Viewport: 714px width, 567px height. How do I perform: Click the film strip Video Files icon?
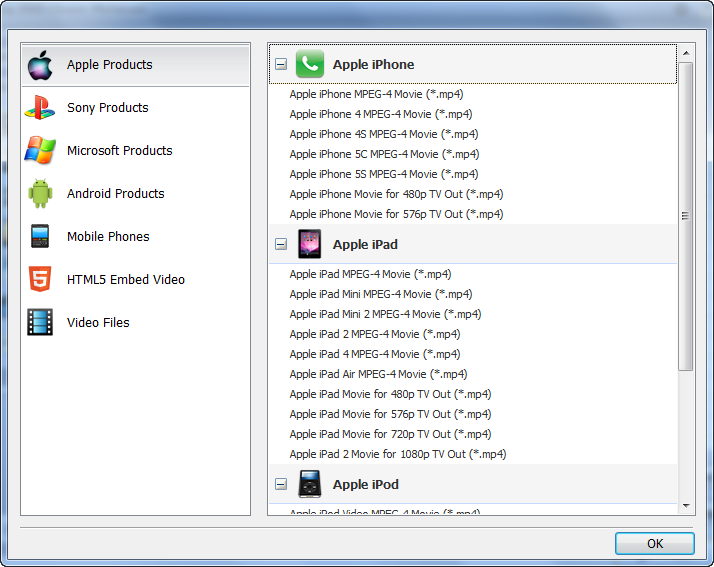tap(40, 322)
